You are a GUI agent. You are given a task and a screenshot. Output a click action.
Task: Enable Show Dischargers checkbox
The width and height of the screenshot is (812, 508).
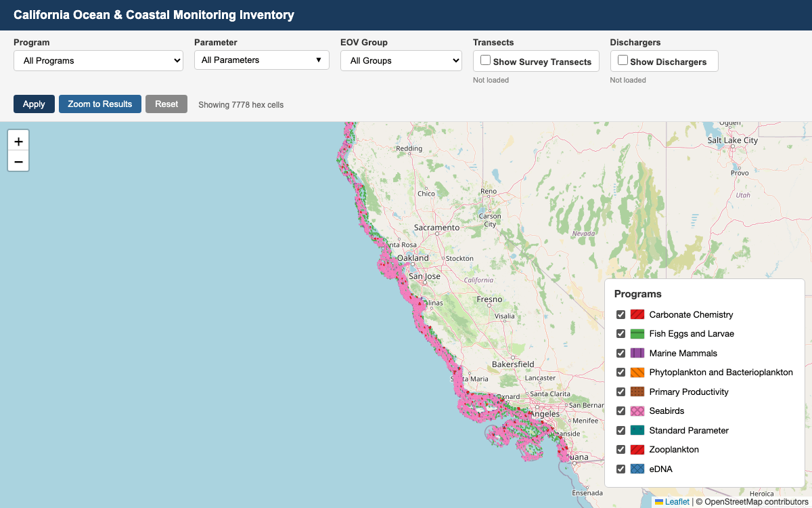point(623,60)
